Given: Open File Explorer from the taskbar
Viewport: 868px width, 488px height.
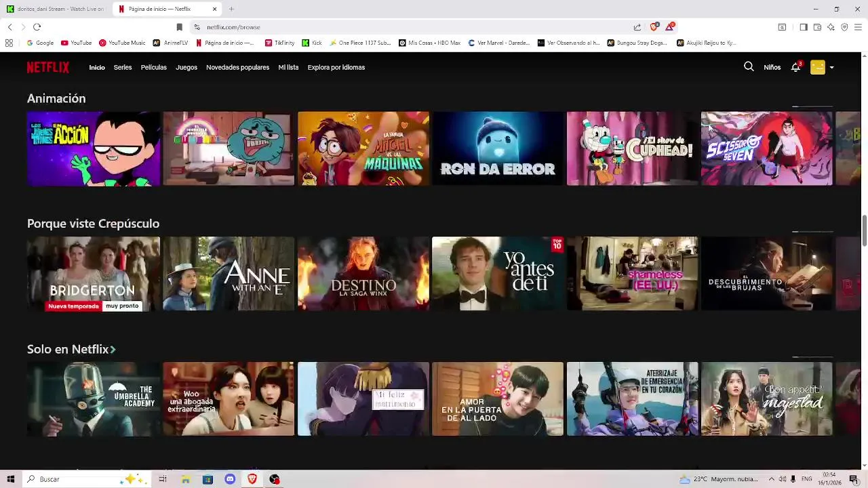Looking at the screenshot, I should point(185,479).
